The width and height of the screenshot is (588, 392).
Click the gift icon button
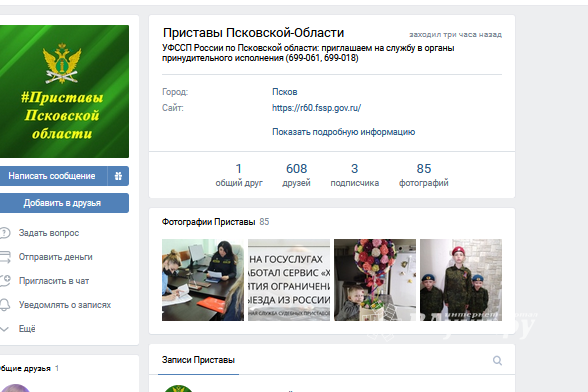118,176
